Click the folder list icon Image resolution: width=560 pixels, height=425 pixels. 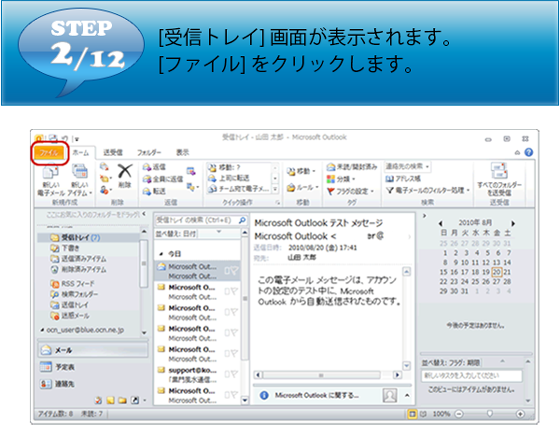pyautogui.click(x=122, y=400)
